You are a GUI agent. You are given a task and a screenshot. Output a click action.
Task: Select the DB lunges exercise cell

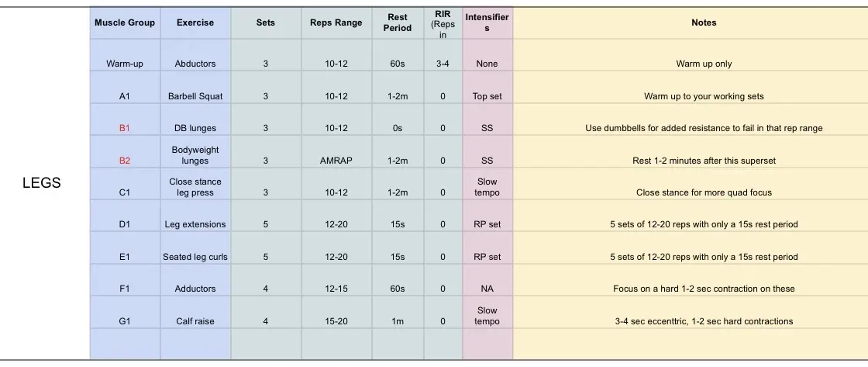coord(195,128)
